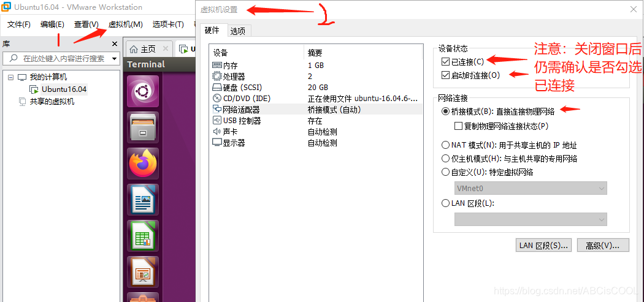644x302 pixels.
Task: Select USB 控制器 row in device list
Action: point(315,121)
